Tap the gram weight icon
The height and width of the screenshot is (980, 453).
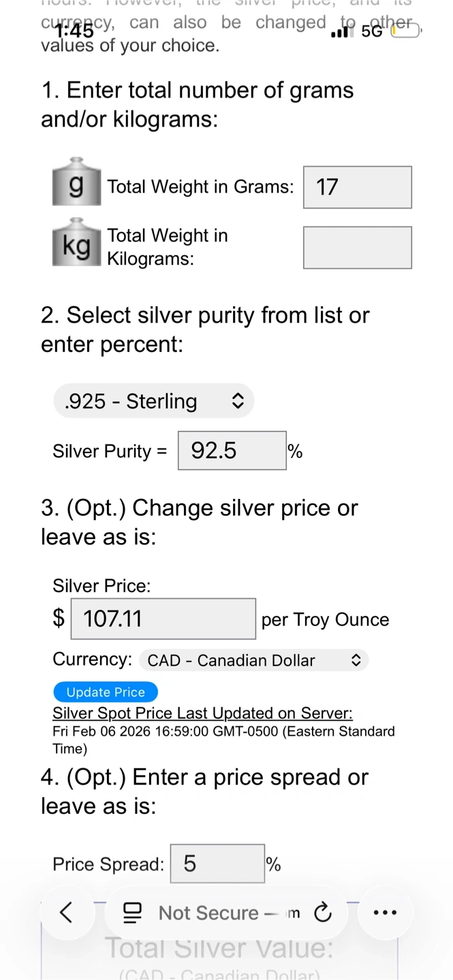77,183
